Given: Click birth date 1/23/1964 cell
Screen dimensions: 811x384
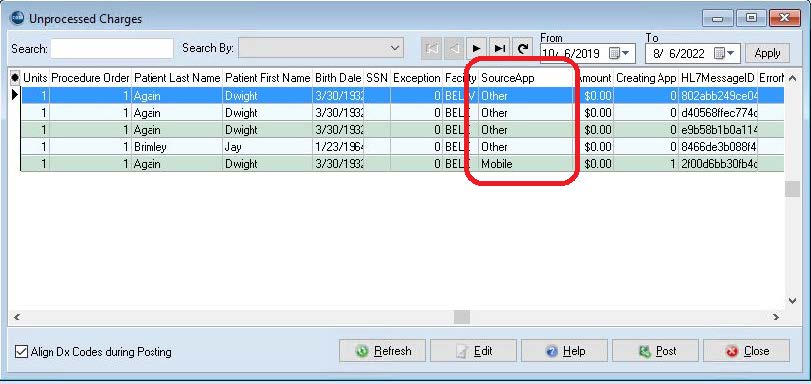Looking at the screenshot, I should [x=338, y=147].
